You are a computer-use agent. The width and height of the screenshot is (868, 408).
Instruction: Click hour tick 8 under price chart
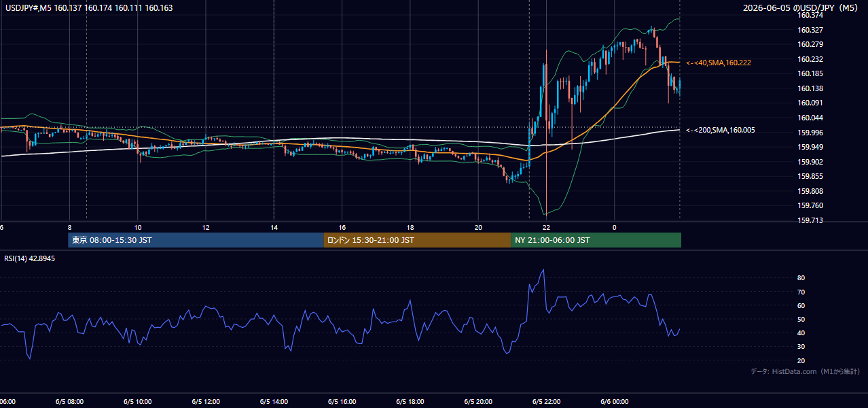point(70,227)
